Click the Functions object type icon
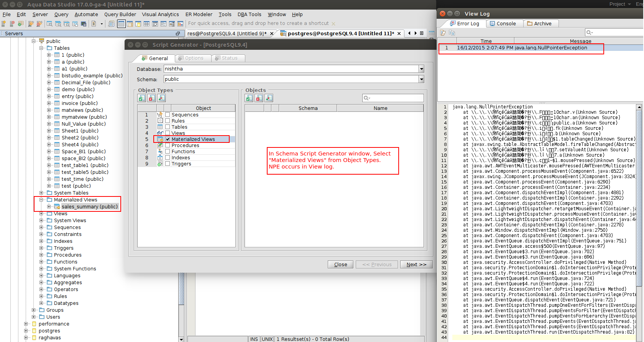The width and height of the screenshot is (644, 342). 160,151
